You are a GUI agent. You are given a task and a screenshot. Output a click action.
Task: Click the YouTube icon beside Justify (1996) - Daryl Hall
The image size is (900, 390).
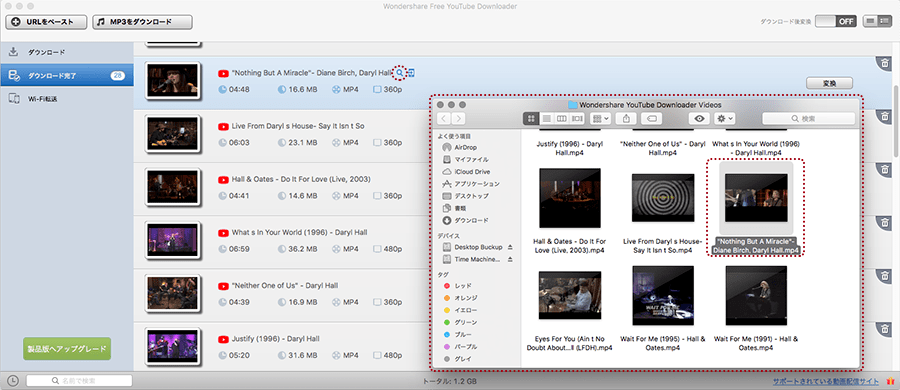(x=223, y=338)
